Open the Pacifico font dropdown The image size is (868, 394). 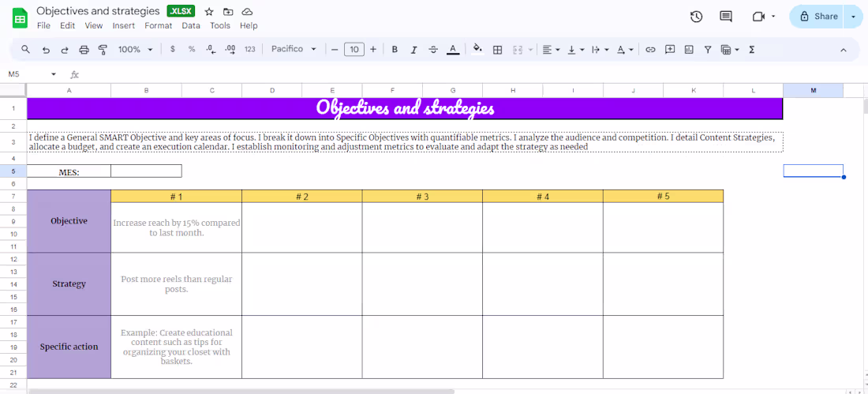pos(294,49)
